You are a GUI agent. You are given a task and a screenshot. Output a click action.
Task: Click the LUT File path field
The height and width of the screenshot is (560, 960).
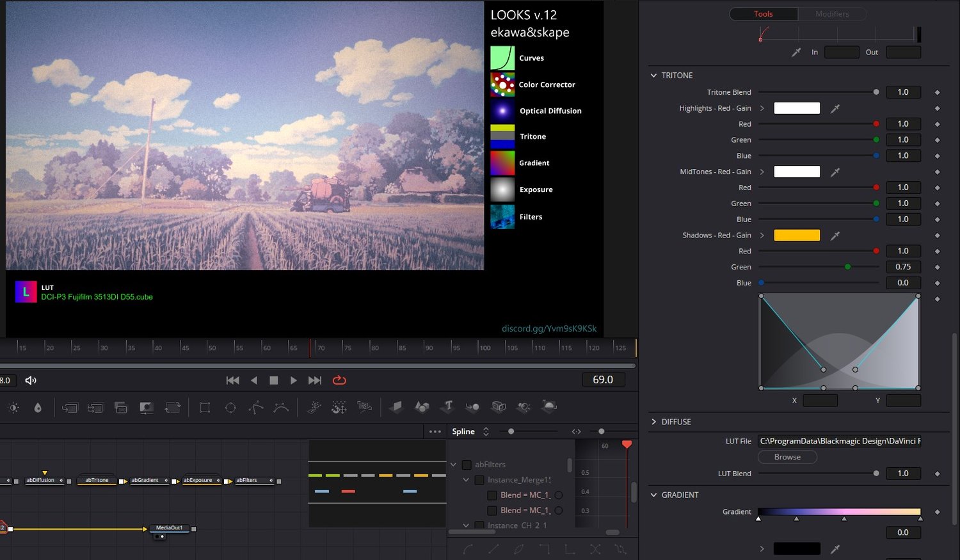(x=839, y=441)
